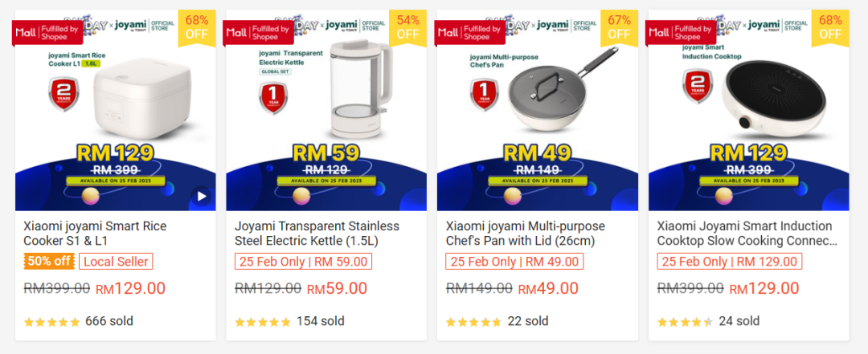The height and width of the screenshot is (354, 868).
Task: Open Smart Induction Cooktop title link
Action: [x=747, y=234]
